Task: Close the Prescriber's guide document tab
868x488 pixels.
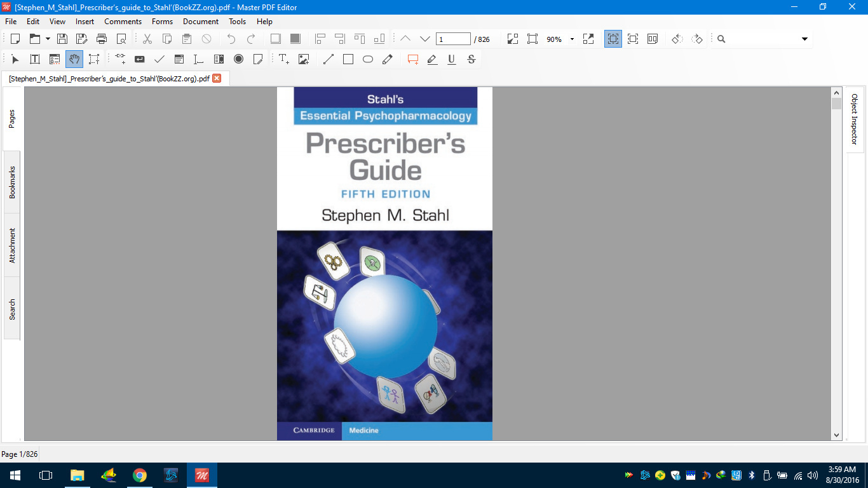Action: pyautogui.click(x=217, y=79)
